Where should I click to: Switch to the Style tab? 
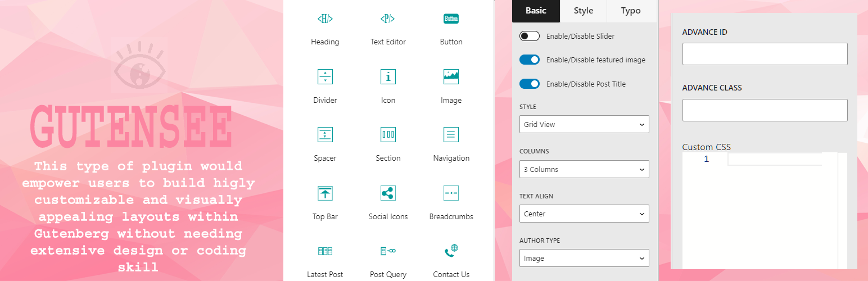click(584, 11)
